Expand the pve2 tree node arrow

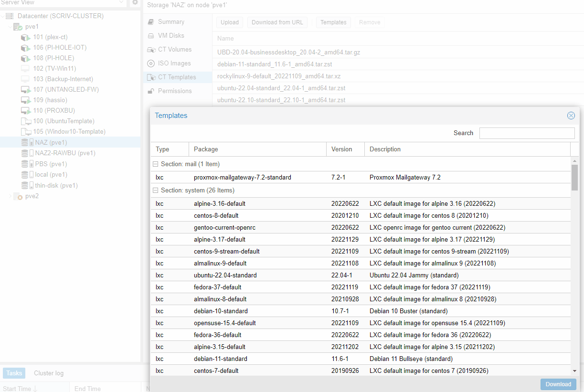pos(11,196)
